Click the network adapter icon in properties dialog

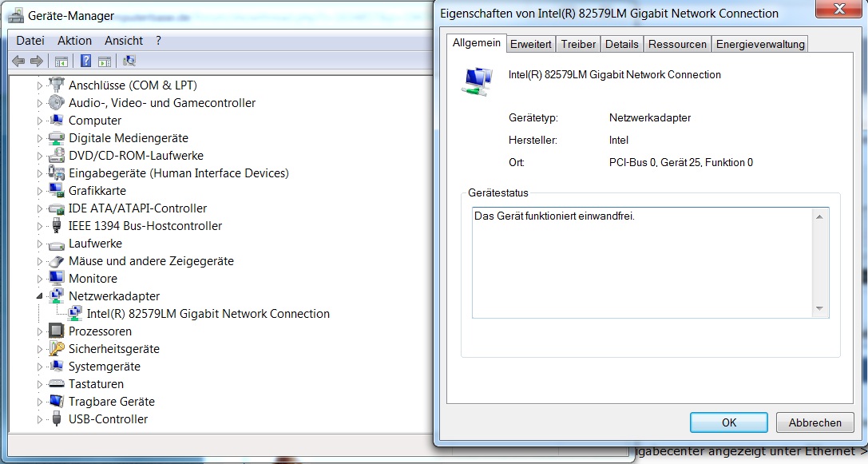(x=477, y=82)
